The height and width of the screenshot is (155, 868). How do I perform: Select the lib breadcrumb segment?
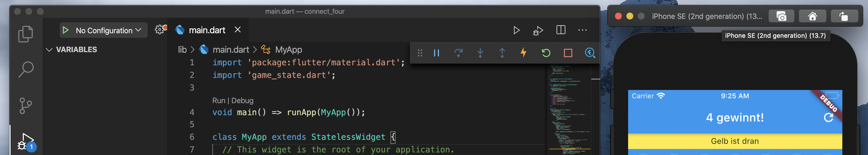[182, 50]
